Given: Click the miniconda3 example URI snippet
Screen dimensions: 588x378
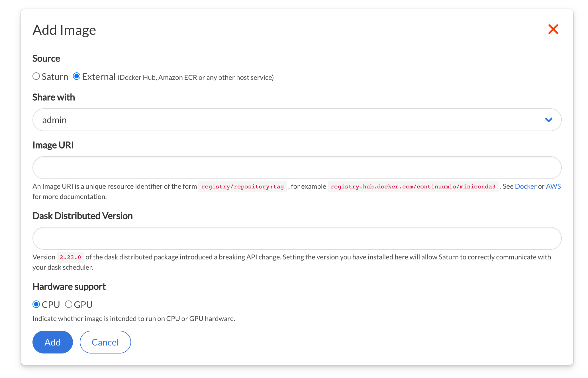Looking at the screenshot, I should coord(413,187).
